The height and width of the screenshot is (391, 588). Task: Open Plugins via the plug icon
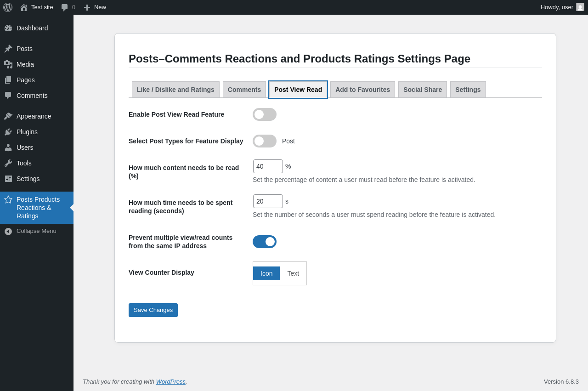tap(8, 132)
